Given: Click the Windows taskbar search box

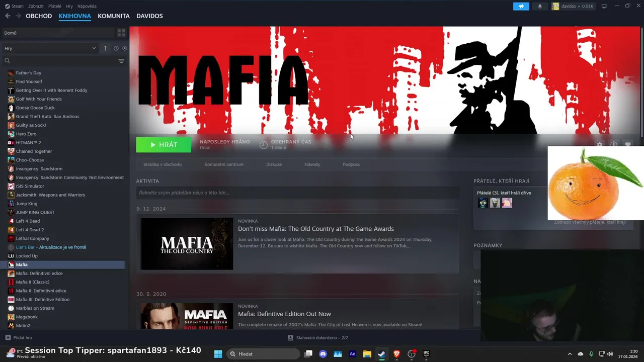Looking at the screenshot, I should coord(263,354).
